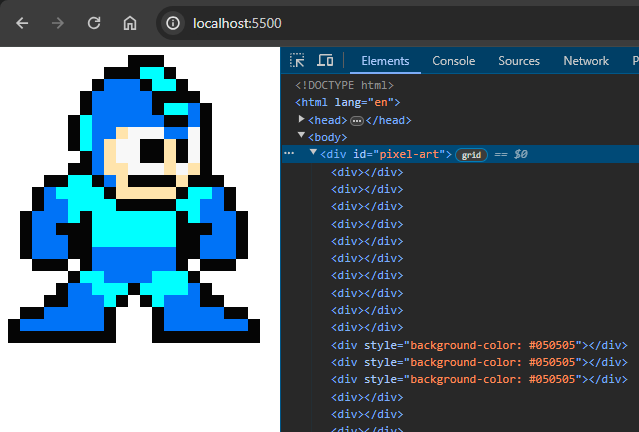
Task: Click the ellipsis badge inside head tag
Action: click(x=357, y=121)
